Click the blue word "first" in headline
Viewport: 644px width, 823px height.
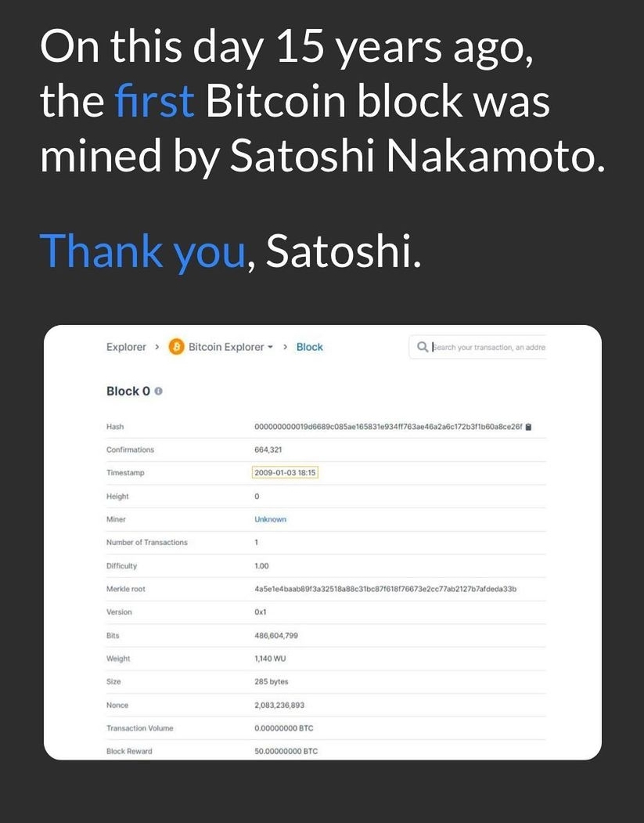[x=154, y=102]
